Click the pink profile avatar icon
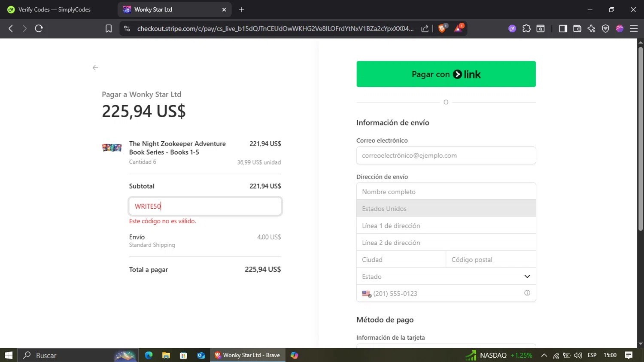Viewport: 644px width, 362px height. (x=620, y=28)
